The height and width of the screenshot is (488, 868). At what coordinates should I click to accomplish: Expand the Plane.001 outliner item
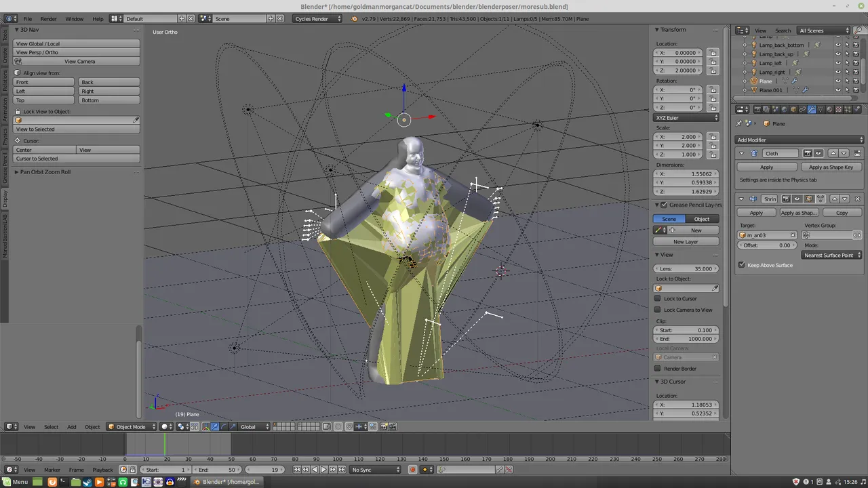click(745, 89)
